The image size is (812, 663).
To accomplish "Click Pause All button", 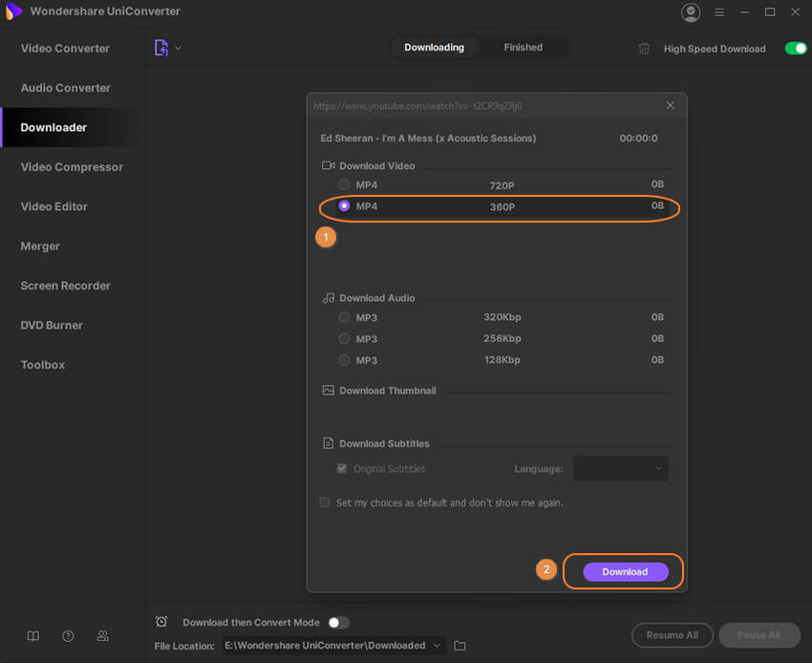I will coord(759,635).
